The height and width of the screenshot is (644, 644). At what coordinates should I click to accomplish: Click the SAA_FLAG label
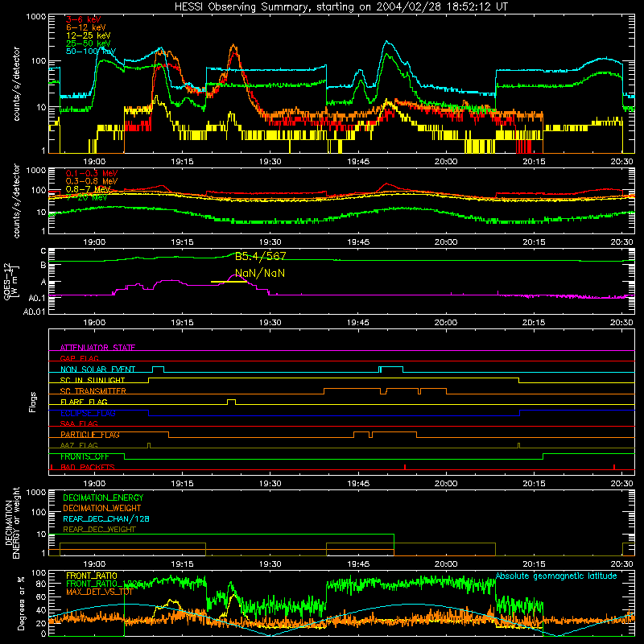click(x=79, y=423)
